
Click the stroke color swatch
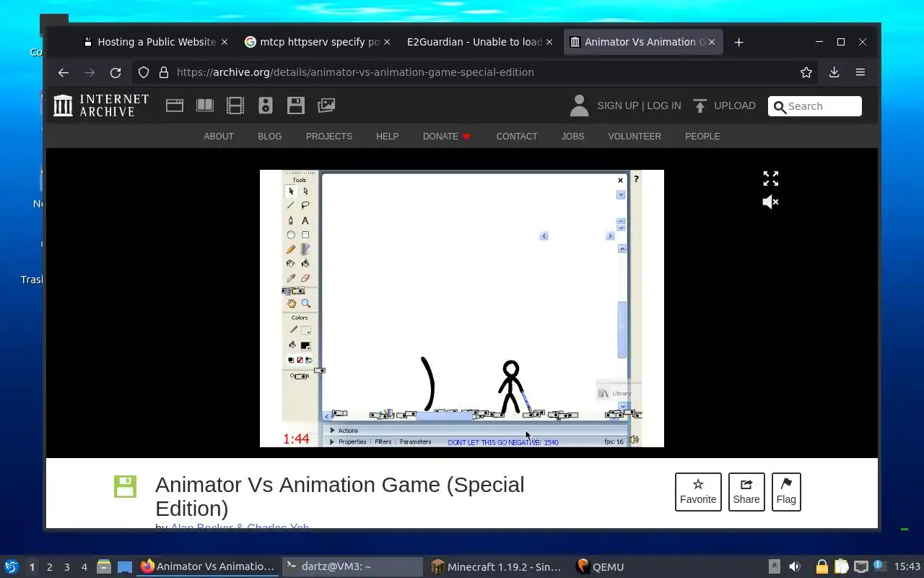point(305,330)
